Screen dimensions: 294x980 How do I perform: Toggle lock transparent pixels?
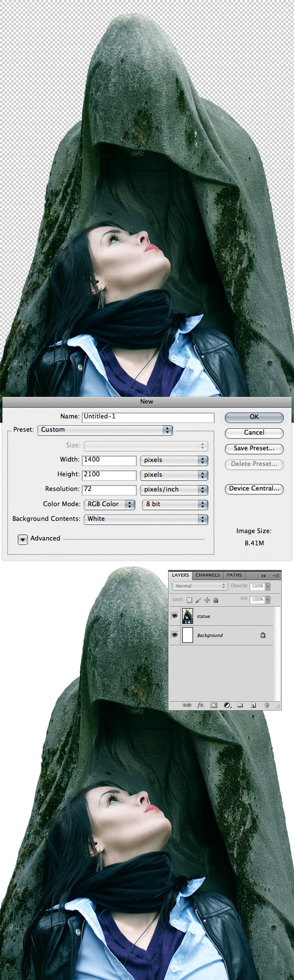189,599
